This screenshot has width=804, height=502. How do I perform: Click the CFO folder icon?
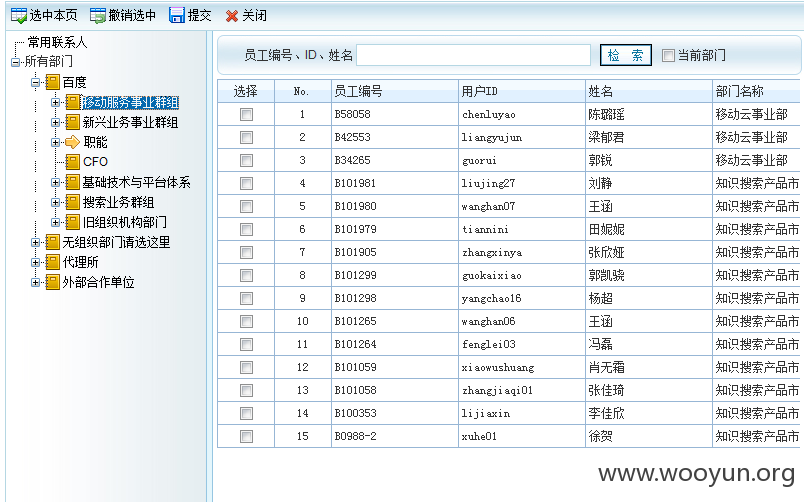(73, 162)
